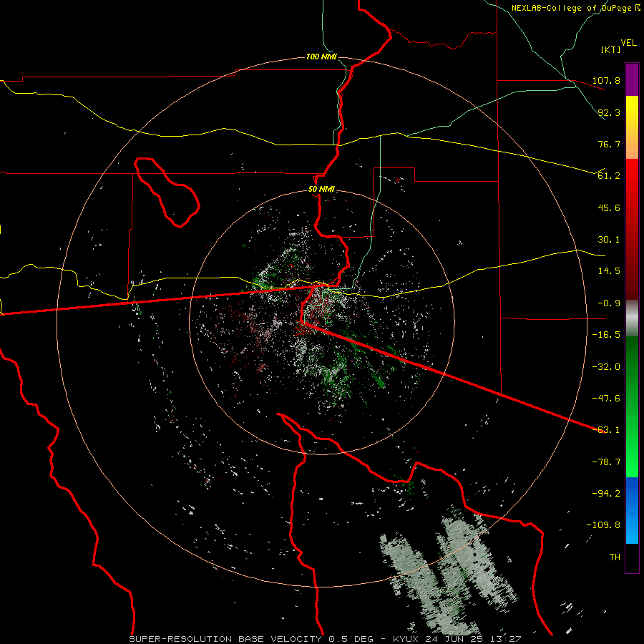The width and height of the screenshot is (644, 644).
Task: Select the 61.2 legend value
Action: pyautogui.click(x=609, y=176)
